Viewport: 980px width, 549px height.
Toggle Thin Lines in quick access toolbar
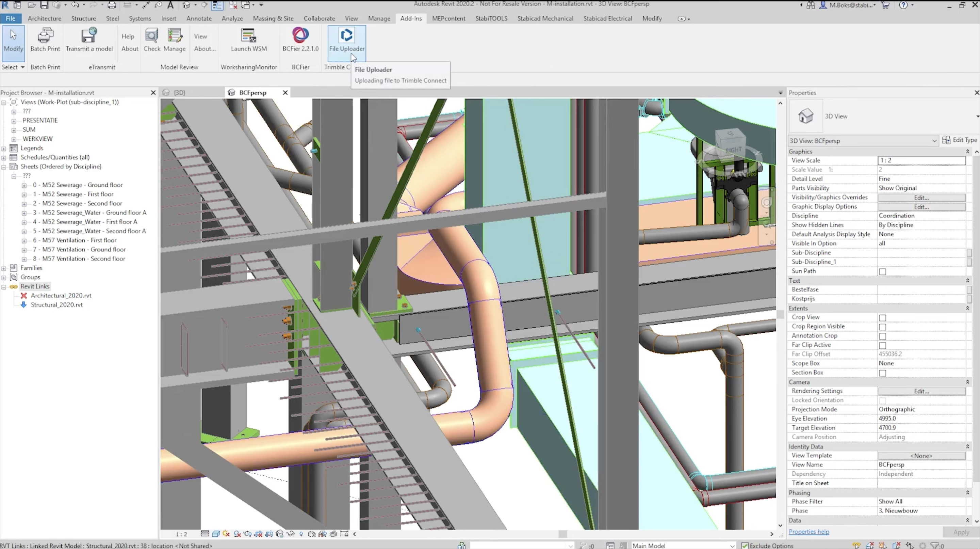click(x=217, y=5)
